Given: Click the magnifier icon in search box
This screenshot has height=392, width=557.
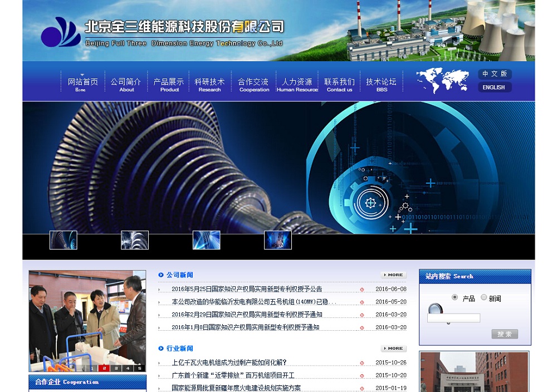Looking at the screenshot, I should point(436,308).
